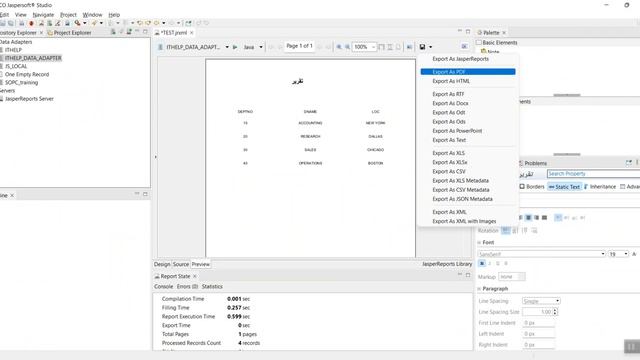Zoom in on the report preview
640x360 pixels.
(339, 47)
